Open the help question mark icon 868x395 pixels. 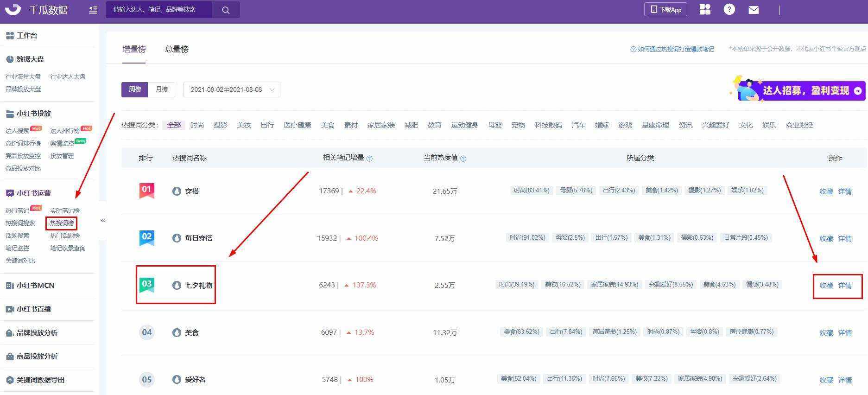pos(729,9)
